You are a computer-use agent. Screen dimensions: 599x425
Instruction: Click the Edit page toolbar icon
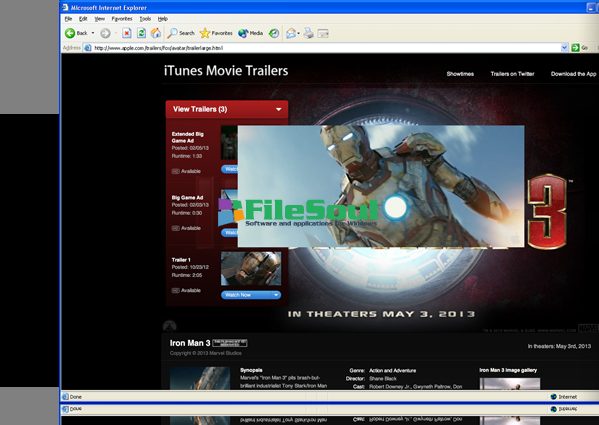coord(323,34)
